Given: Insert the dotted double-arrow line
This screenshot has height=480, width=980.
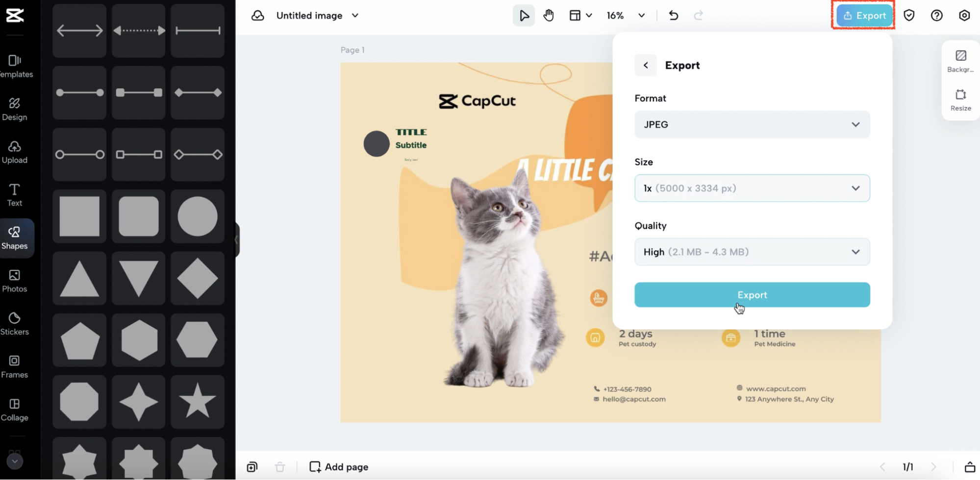Looking at the screenshot, I should [x=139, y=31].
